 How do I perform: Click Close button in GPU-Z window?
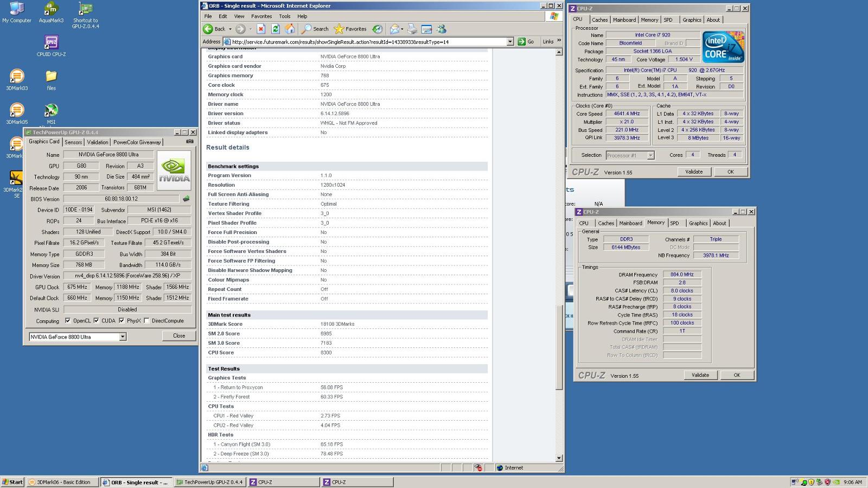coord(179,336)
